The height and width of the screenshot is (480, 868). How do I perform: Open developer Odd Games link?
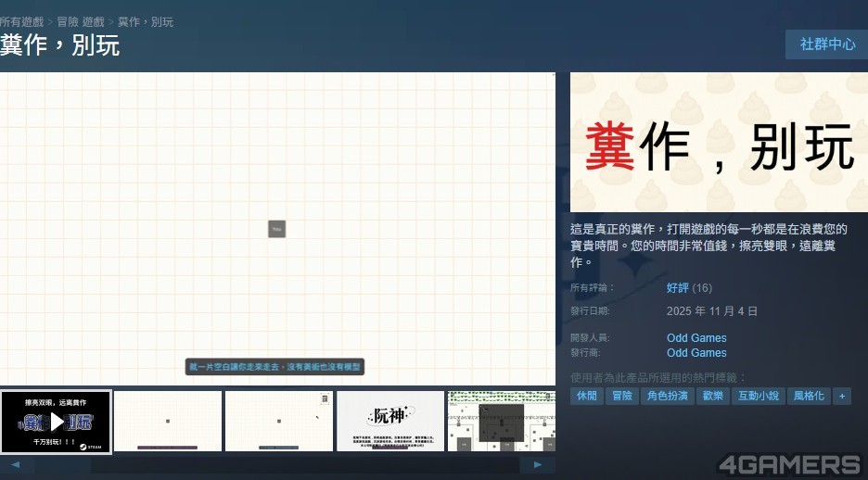click(696, 338)
